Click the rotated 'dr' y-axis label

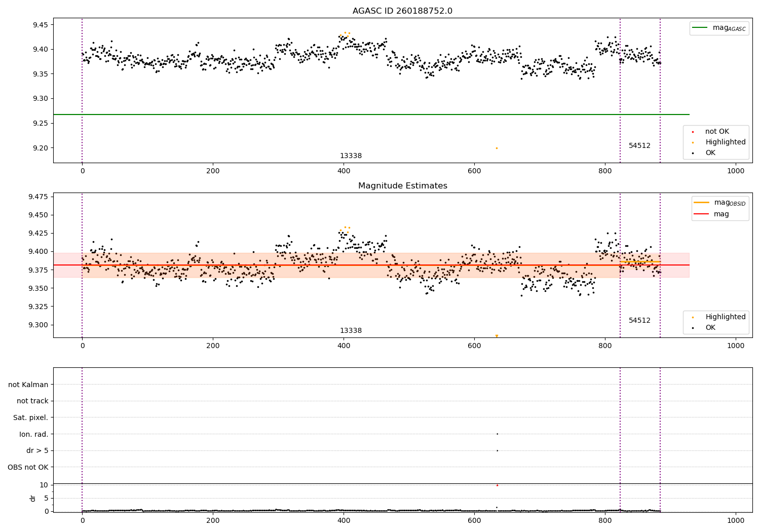33,498
